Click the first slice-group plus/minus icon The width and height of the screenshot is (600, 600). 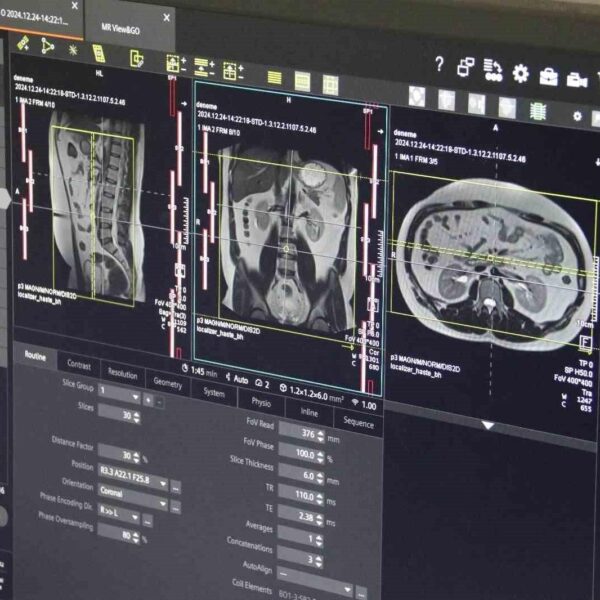coord(176,64)
